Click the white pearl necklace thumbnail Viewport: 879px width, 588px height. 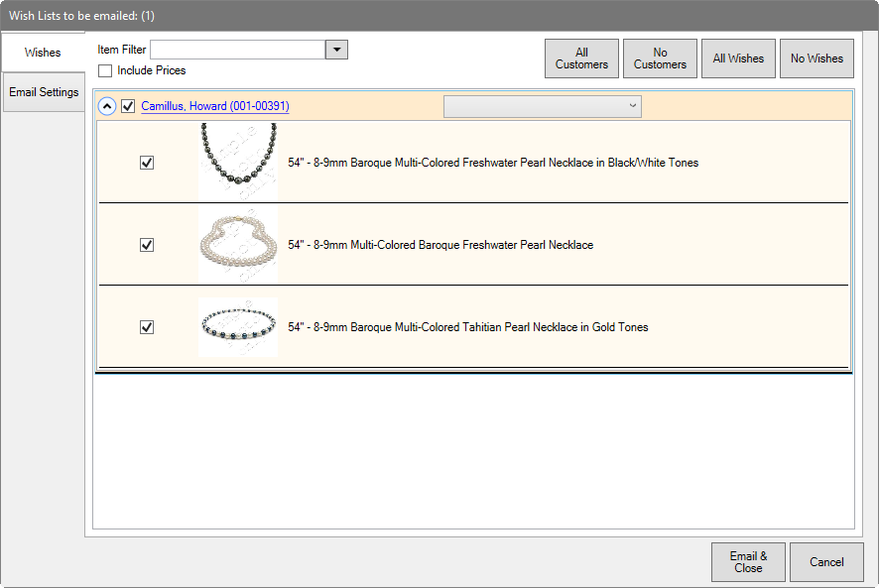tap(238, 244)
